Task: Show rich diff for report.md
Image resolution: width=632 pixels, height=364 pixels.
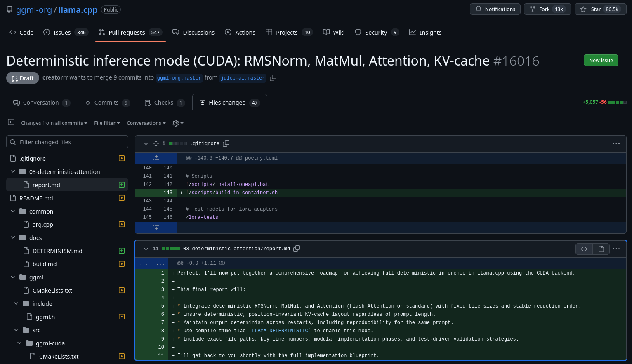Action: [601, 249]
